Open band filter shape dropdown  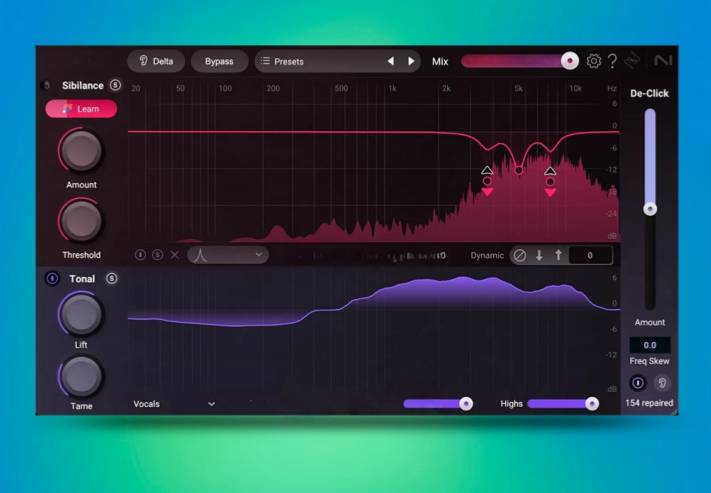pos(228,255)
